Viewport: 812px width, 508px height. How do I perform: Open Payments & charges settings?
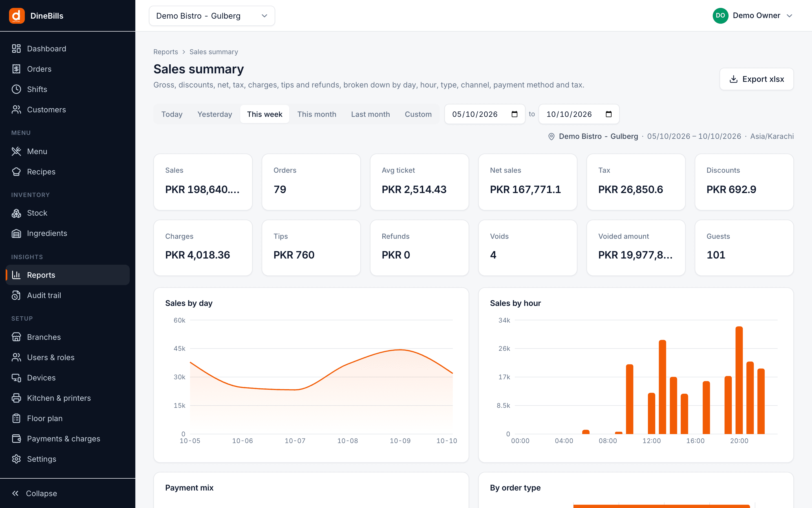(x=67, y=439)
